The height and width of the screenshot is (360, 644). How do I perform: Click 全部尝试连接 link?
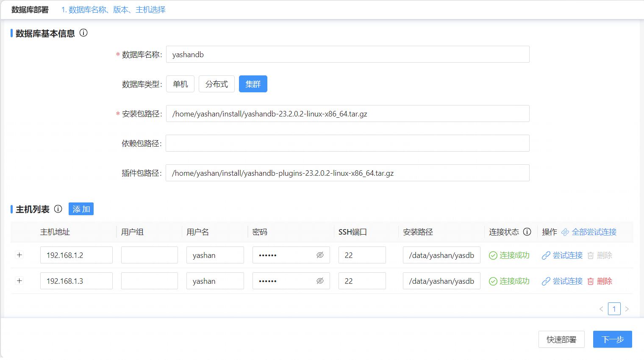pos(594,232)
